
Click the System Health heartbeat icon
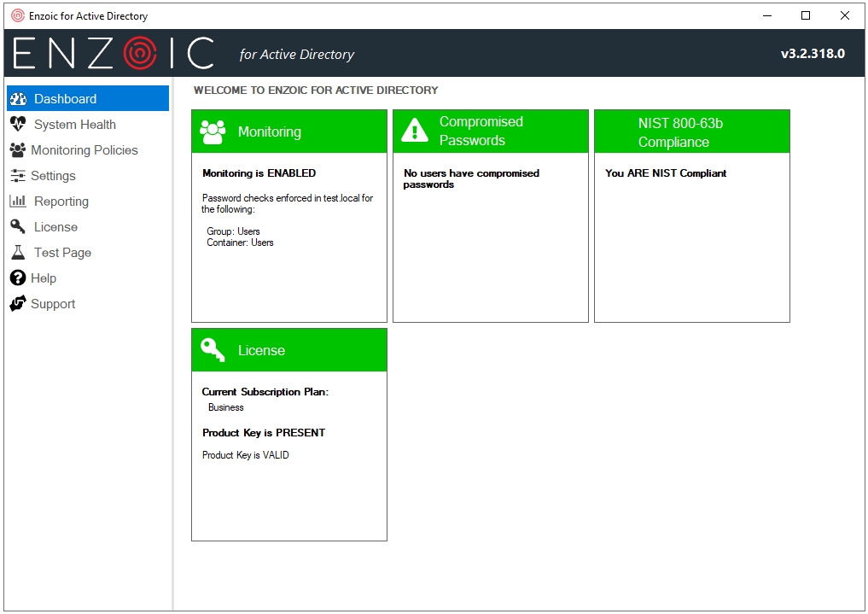pyautogui.click(x=18, y=125)
